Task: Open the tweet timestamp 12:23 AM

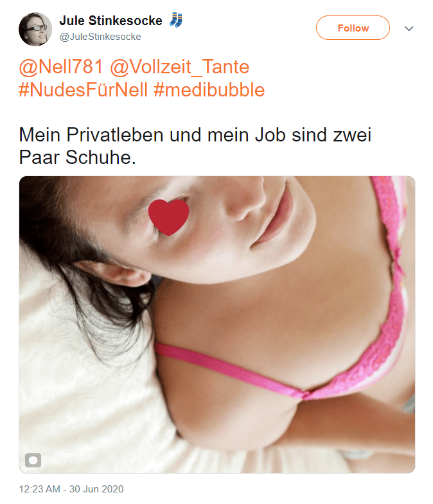Action: 40,489
